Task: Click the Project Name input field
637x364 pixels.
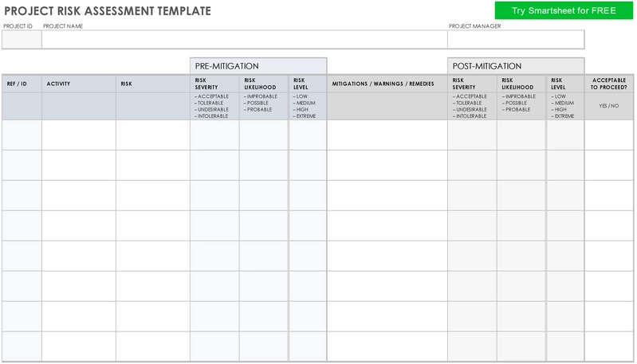Action: click(245, 40)
